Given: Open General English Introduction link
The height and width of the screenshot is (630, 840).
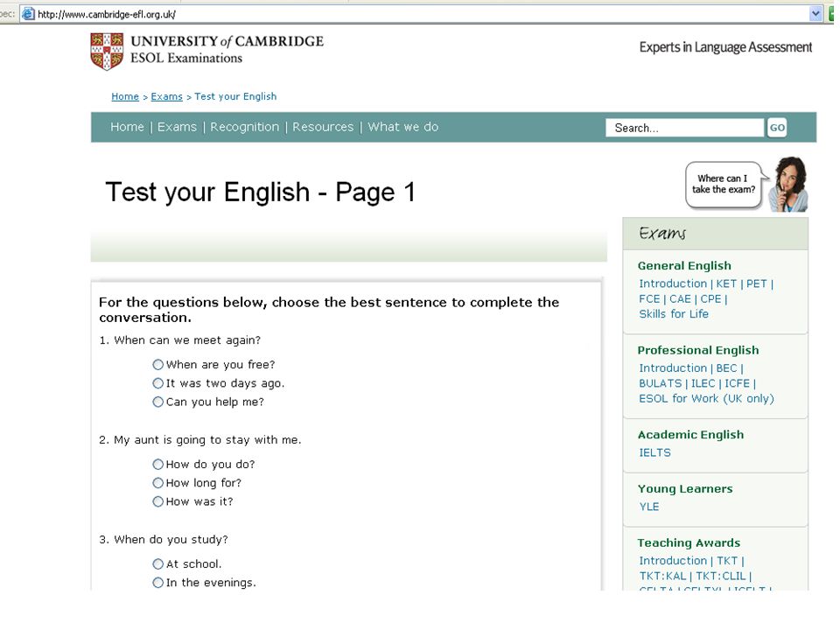Looking at the screenshot, I should tap(673, 283).
